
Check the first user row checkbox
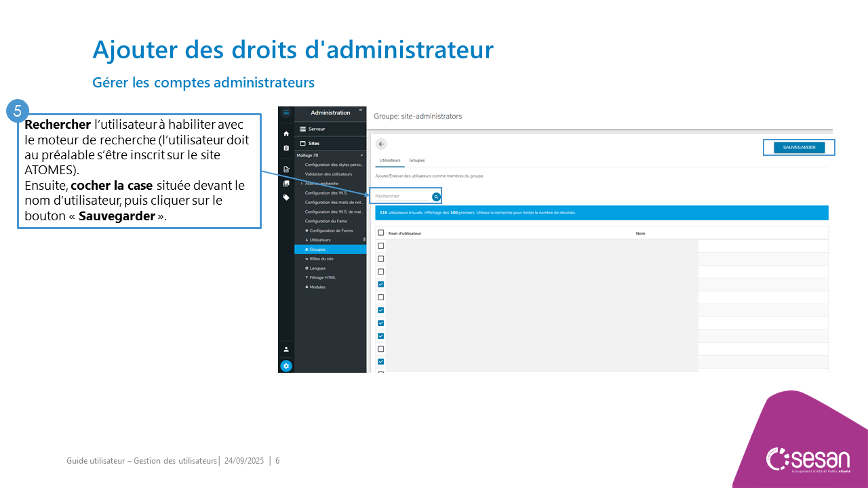tap(380, 246)
